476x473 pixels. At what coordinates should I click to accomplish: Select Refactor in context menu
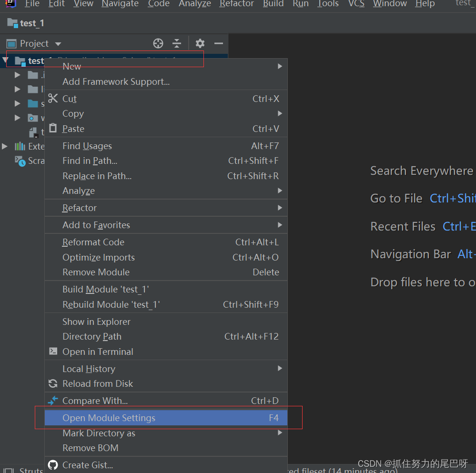point(166,208)
